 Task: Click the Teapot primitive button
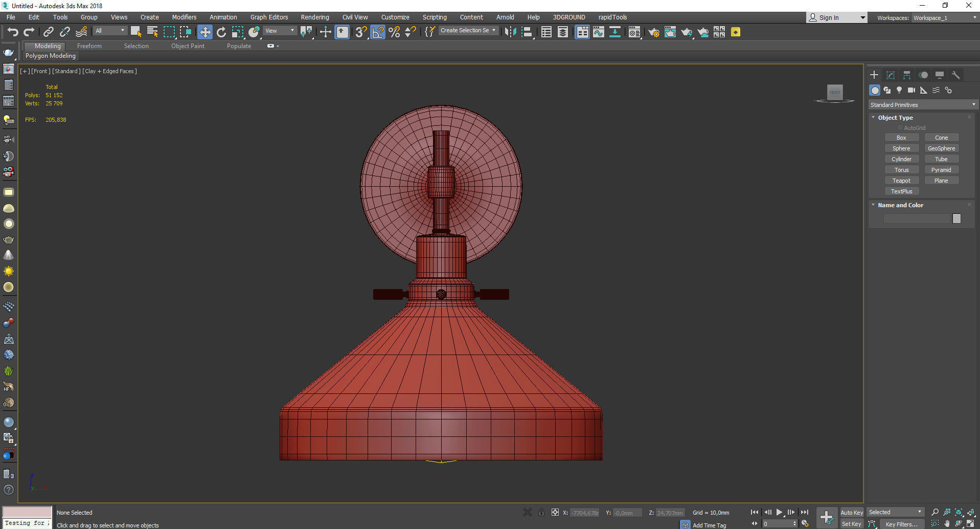tap(901, 181)
